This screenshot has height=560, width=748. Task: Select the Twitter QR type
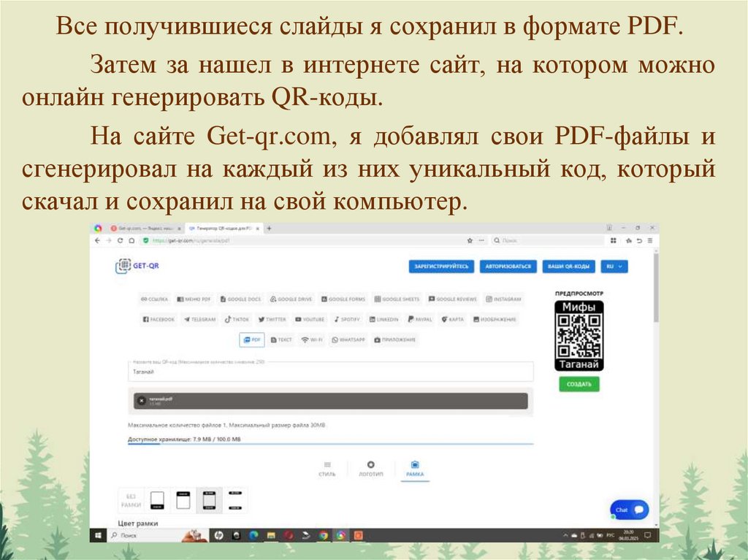pyautogui.click(x=272, y=320)
